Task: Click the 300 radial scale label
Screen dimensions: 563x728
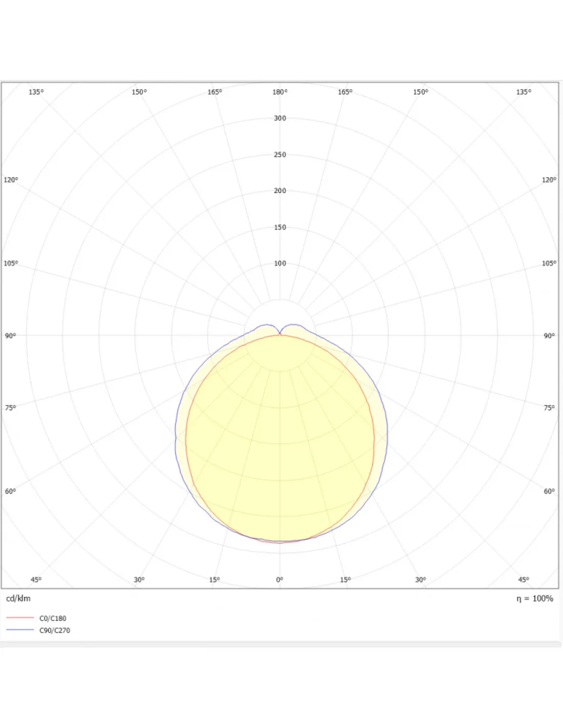Action: 280,118
